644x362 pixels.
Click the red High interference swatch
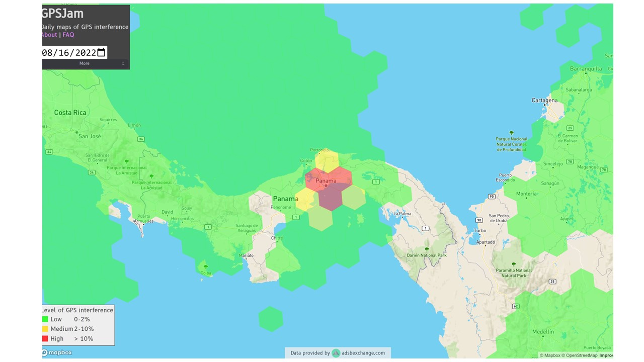pos(46,338)
